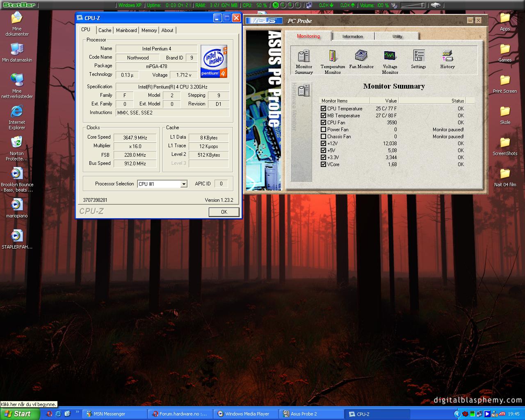Switch to Windows Media Player taskbar button
This screenshot has height=420, width=525.
click(x=246, y=414)
